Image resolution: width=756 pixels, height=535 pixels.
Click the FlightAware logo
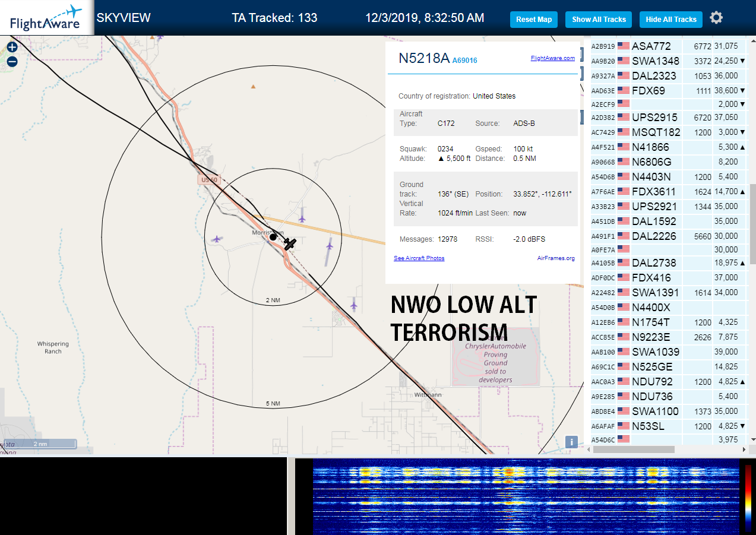pyautogui.click(x=46, y=18)
